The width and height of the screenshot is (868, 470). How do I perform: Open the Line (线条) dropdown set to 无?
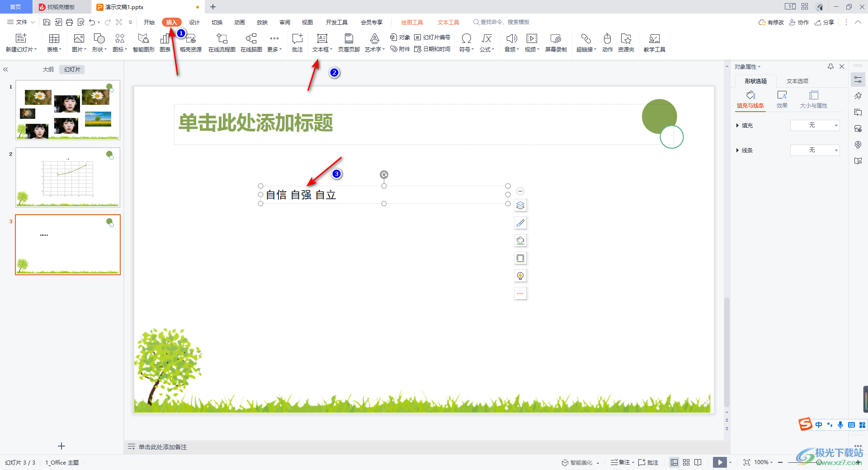click(815, 150)
